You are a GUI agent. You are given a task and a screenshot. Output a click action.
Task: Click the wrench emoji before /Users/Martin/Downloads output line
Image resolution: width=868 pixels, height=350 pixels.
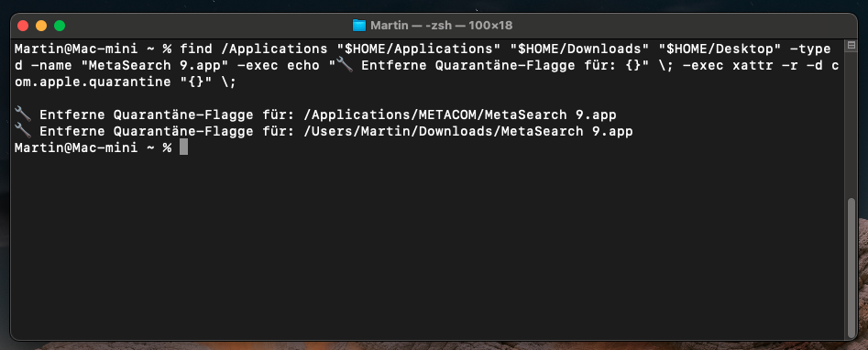[23, 131]
